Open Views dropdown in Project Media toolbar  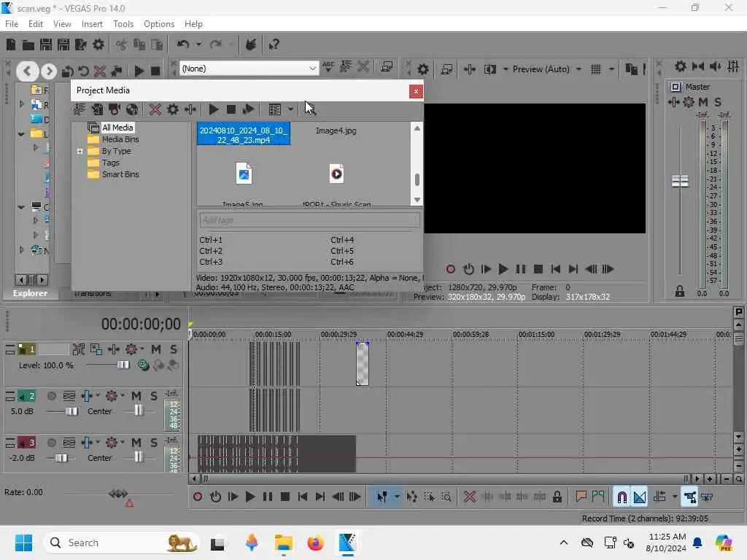290,109
